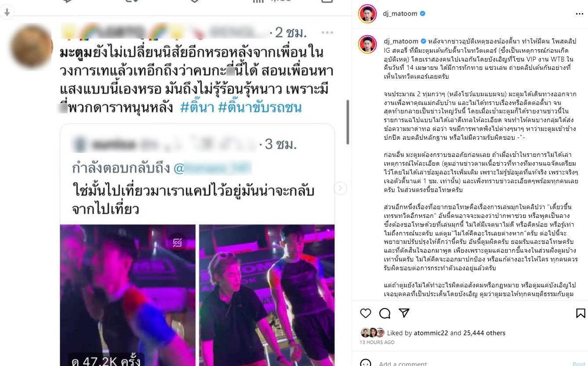Open three-dot more options beside dj_matoom header
Image resolution: width=588 pixels, height=366 pixels.
[579, 14]
